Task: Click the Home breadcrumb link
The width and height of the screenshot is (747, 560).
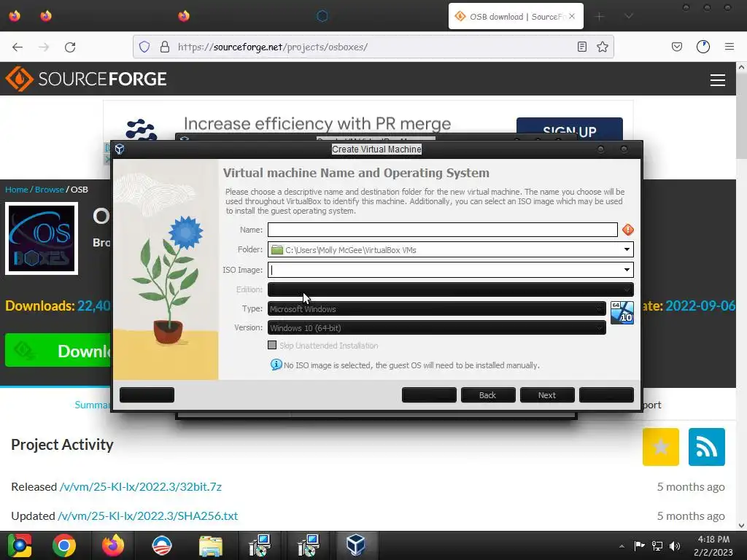Action: 17,190
